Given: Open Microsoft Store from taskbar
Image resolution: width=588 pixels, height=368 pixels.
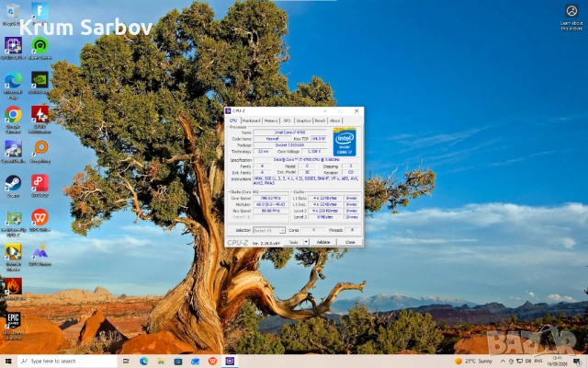Looking at the screenshot, I should [178, 362].
